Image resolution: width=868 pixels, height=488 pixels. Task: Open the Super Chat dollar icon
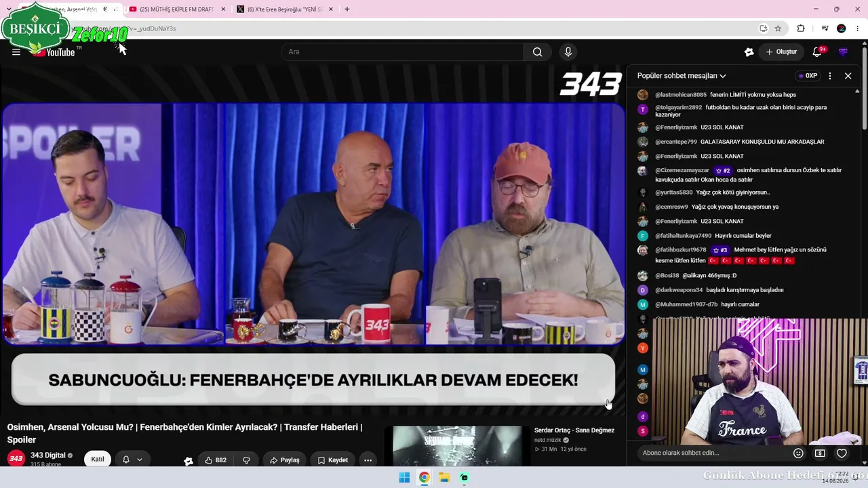point(820,453)
